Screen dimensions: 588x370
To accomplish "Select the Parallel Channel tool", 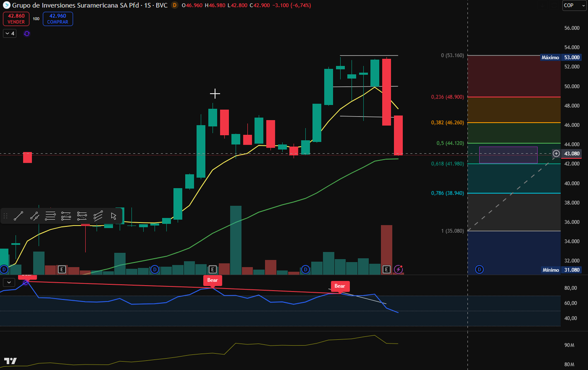I will tap(98, 215).
